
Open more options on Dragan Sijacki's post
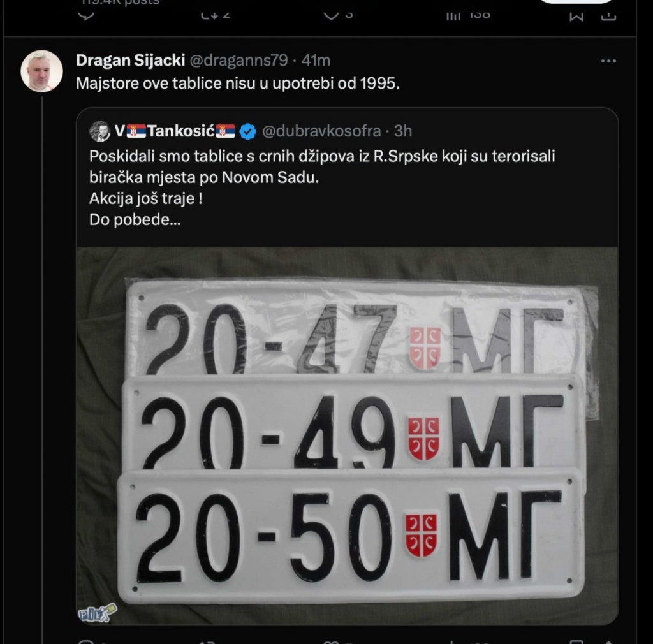click(608, 61)
